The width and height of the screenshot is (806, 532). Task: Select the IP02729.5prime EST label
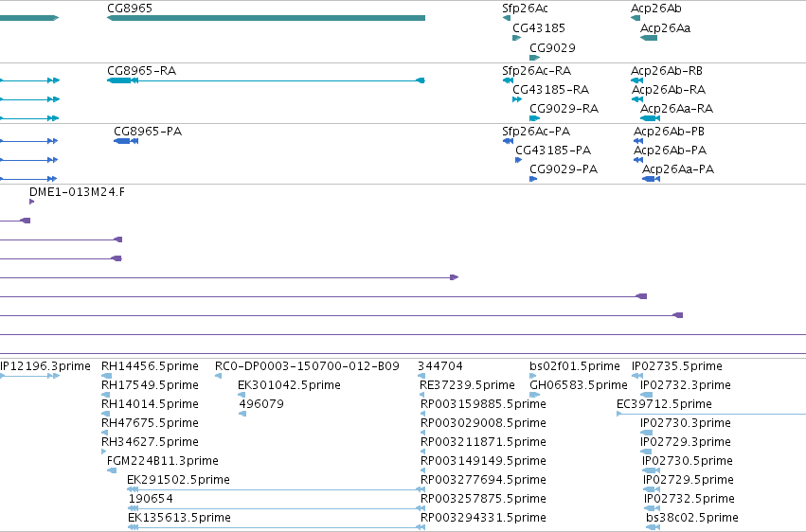click(689, 480)
